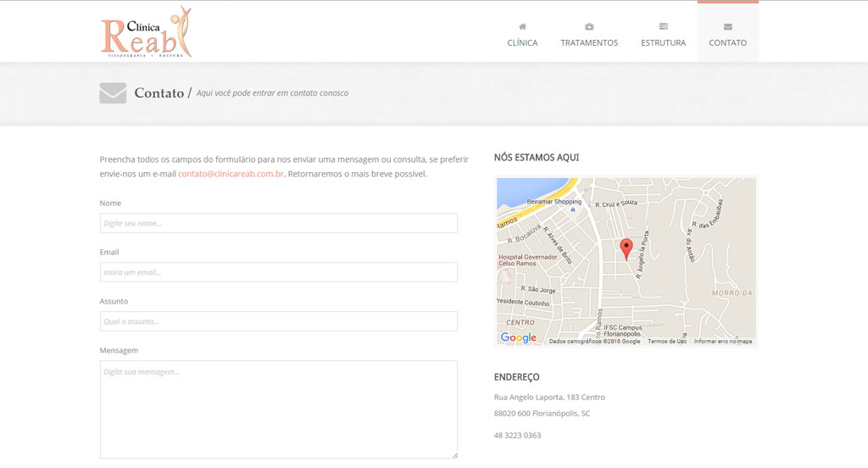Select the Contato navigation tab

[727, 42]
